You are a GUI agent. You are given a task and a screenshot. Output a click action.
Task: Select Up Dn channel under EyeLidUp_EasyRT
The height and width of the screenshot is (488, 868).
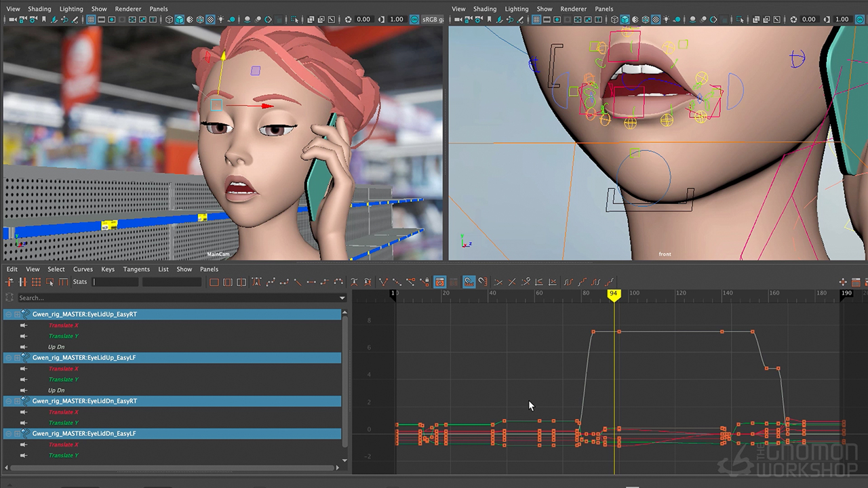pos(56,347)
